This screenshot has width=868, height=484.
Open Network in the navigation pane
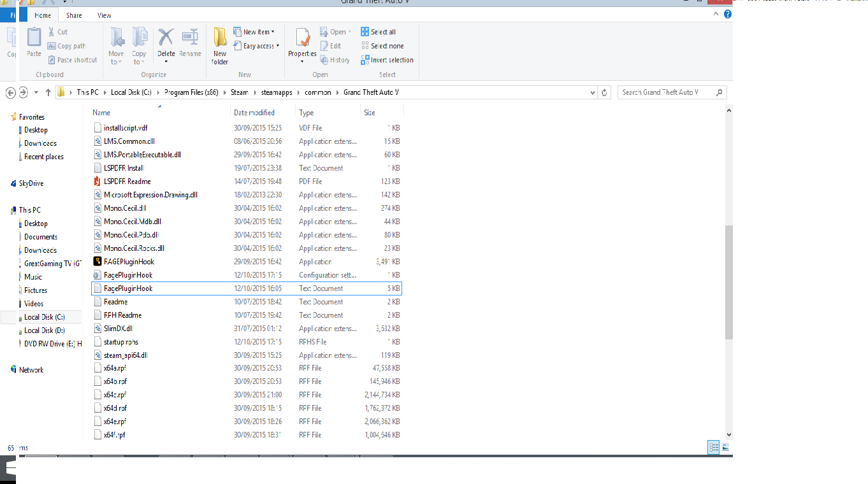[x=31, y=370]
